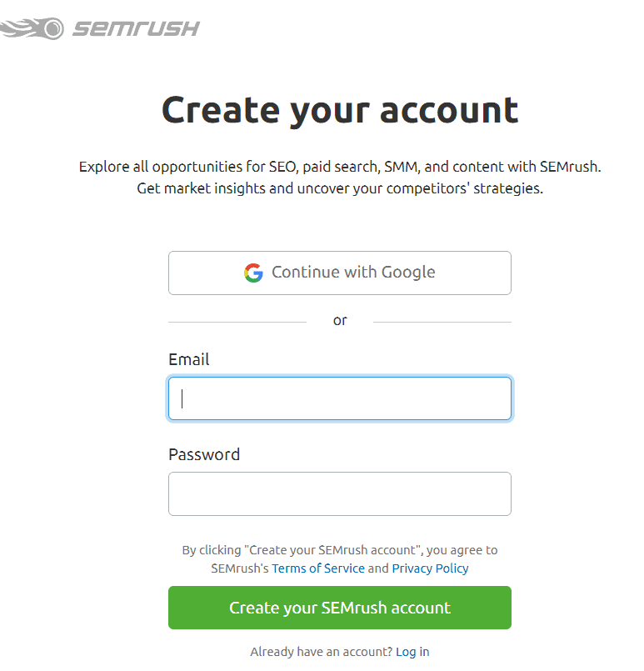Screen dimensions: 644x671
Task: Click the Email field label
Action: coord(188,359)
